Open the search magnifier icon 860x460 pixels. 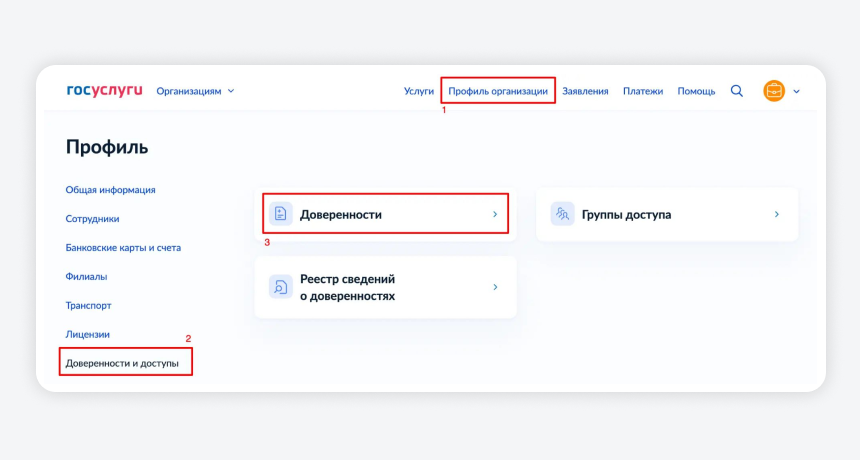click(x=737, y=91)
